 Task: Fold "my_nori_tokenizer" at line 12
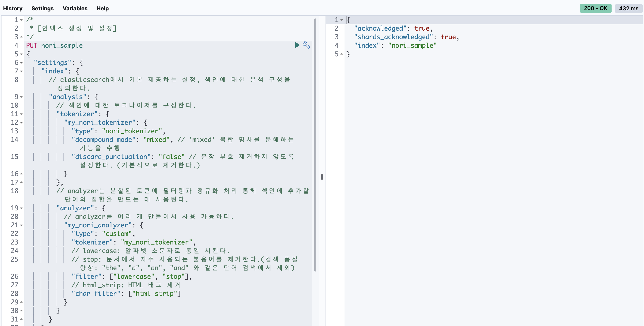[x=21, y=122]
